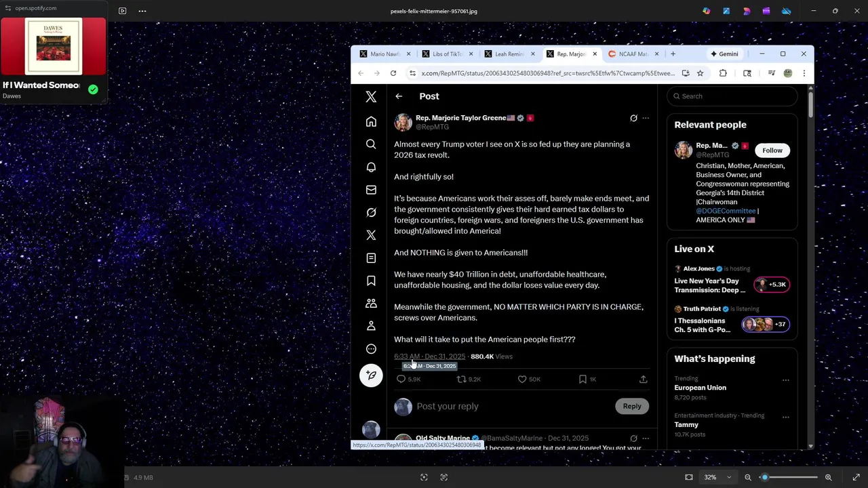Go back using the Post arrow
The height and width of the screenshot is (488, 868).
point(399,96)
